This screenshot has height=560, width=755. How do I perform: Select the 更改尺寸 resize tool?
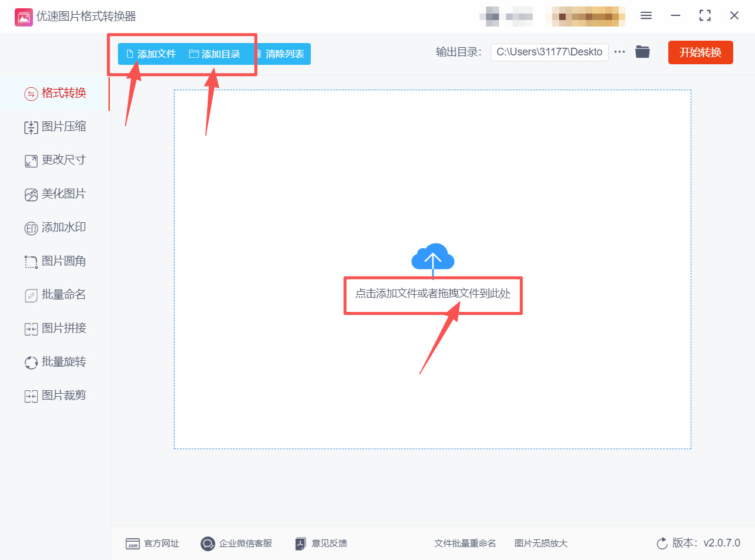coord(56,160)
